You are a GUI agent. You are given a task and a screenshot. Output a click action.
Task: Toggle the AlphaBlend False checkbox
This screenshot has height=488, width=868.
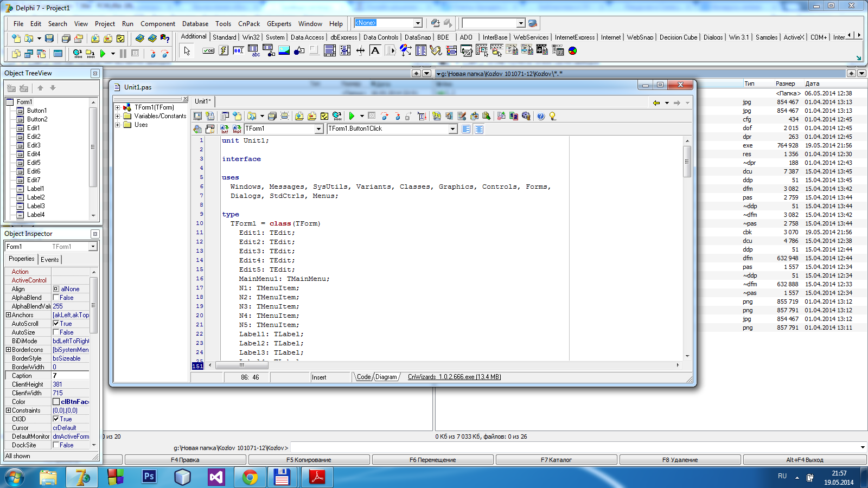coord(56,298)
